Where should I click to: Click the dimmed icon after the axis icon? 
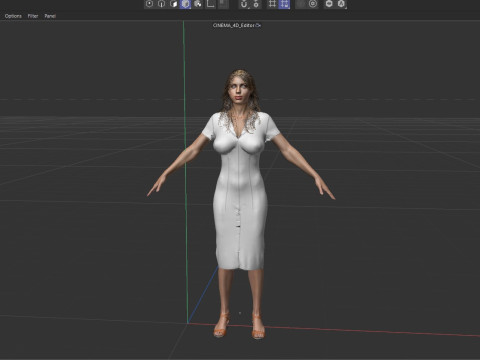tap(223, 4)
